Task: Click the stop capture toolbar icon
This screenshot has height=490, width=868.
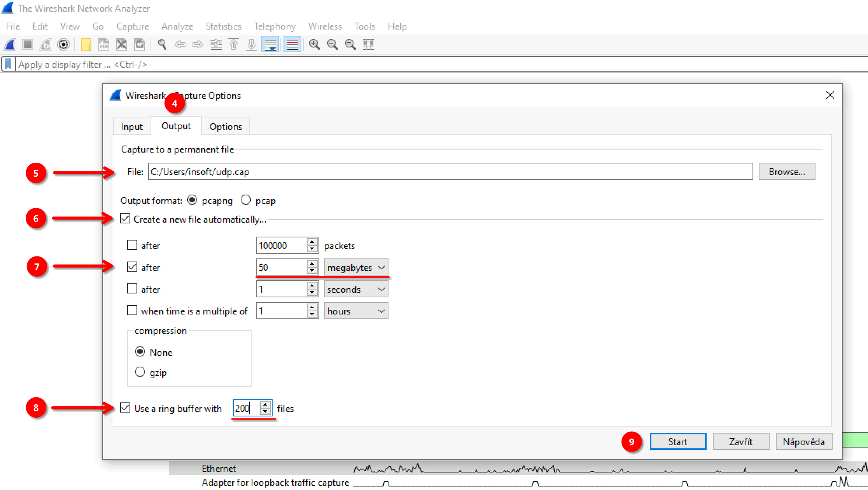Action: [28, 44]
